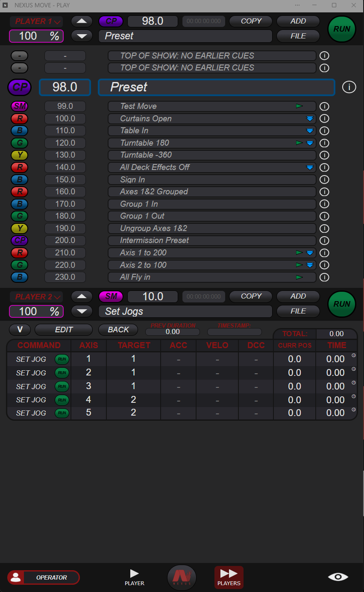Viewport: 364px width, 592px height.
Task: Click the info icon for Curtains Open cue
Action: pyautogui.click(x=324, y=119)
